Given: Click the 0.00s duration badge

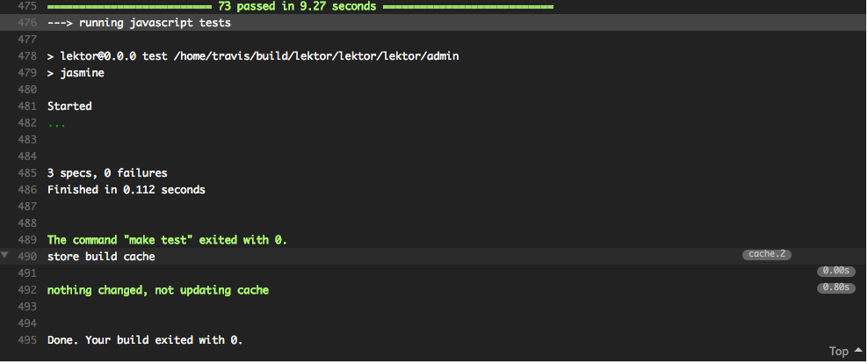Looking at the screenshot, I should 835,271.
